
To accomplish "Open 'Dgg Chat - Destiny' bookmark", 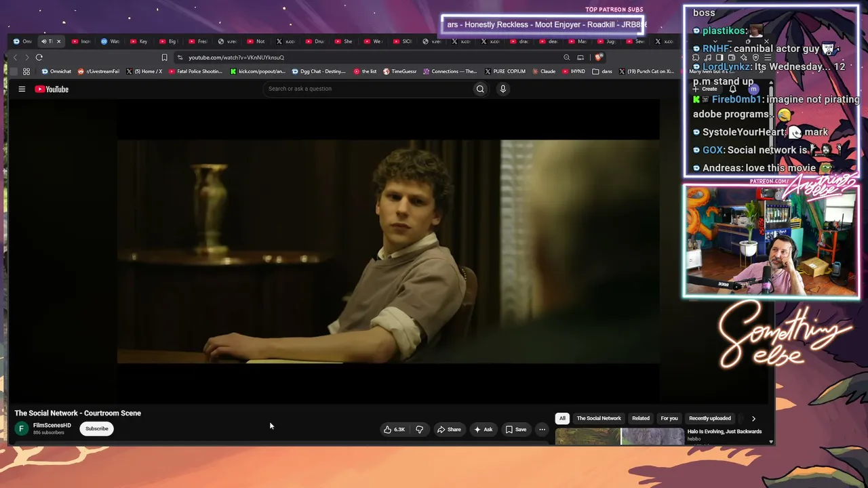I will (319, 71).
